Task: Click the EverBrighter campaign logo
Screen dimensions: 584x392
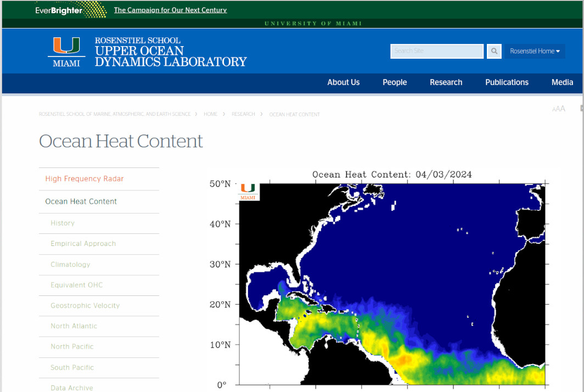Action: coord(70,10)
